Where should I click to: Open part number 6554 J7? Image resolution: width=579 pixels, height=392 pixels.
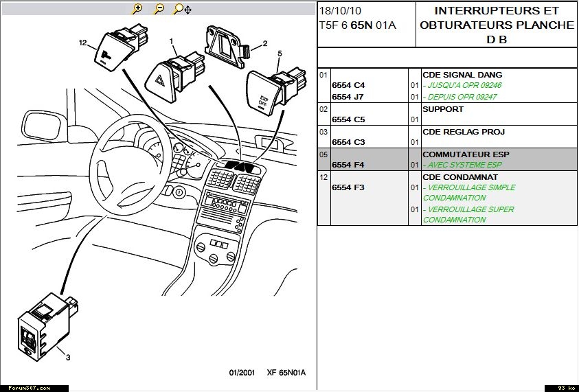click(x=348, y=97)
